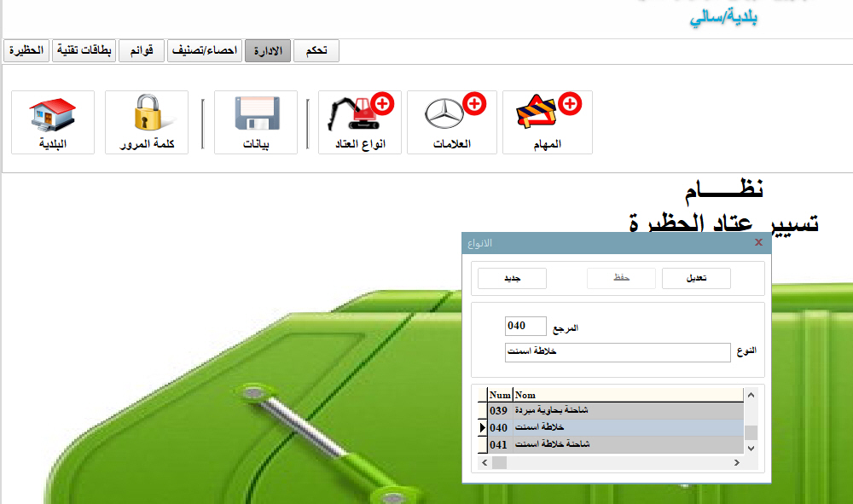Switch to the تحكم tab
853x504 pixels.
click(x=316, y=51)
